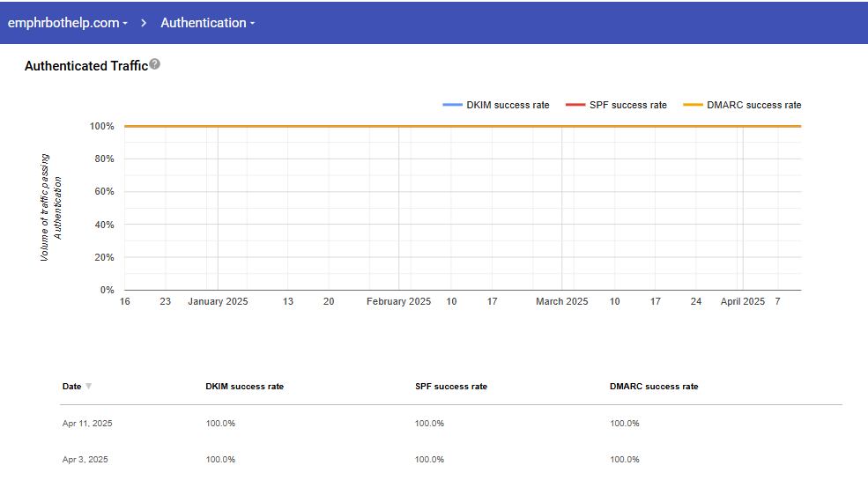The width and height of the screenshot is (868, 480).
Task: Toggle SPF success rate legend entry
Action: (x=616, y=105)
